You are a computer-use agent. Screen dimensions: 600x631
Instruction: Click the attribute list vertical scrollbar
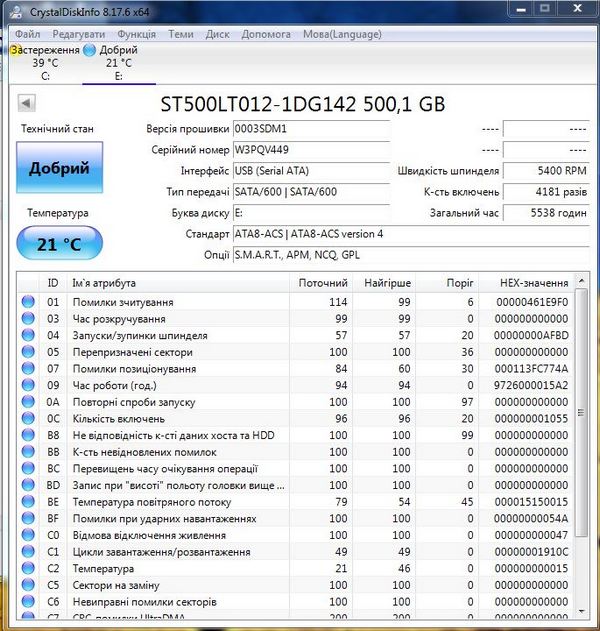[582, 450]
